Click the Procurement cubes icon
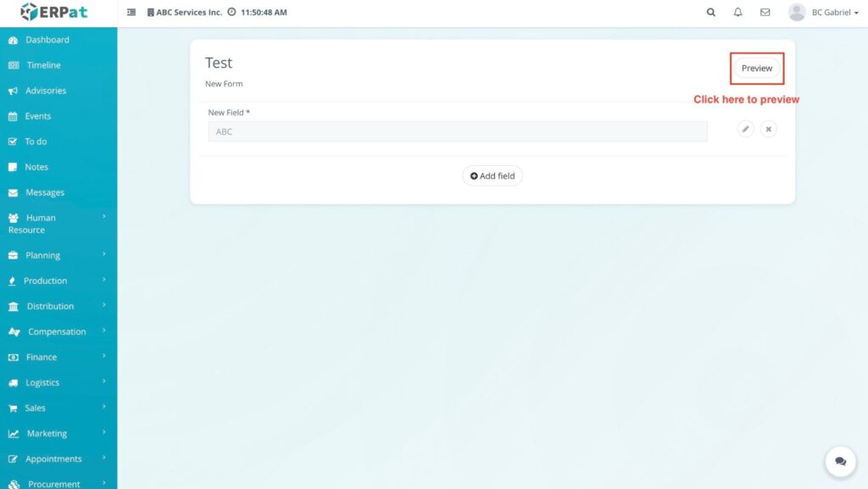868x489 pixels. (14, 484)
